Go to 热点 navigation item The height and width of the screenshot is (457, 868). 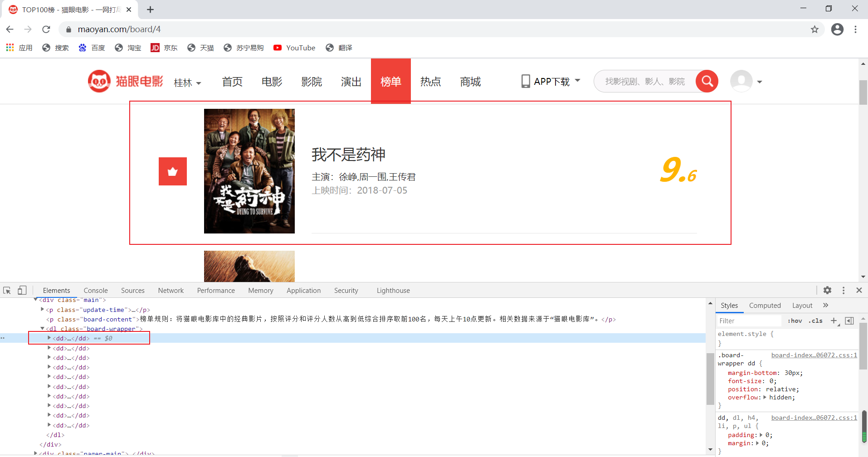pyautogui.click(x=430, y=82)
